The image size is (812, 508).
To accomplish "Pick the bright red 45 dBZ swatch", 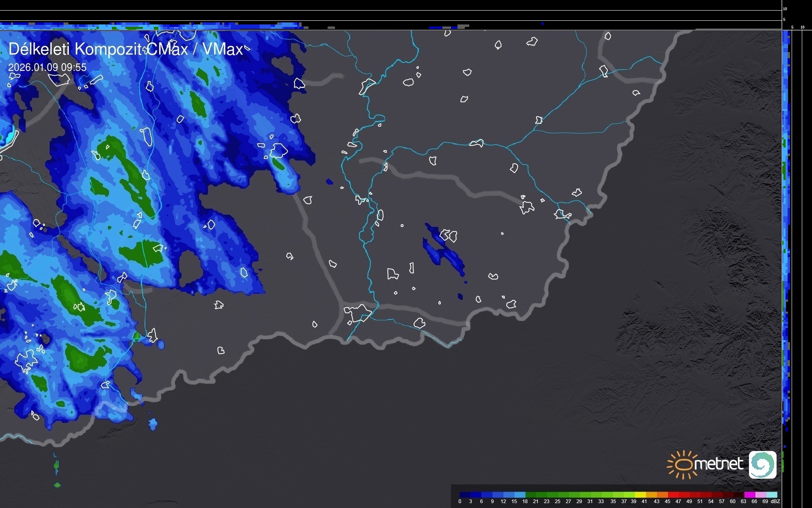I will pos(673,495).
